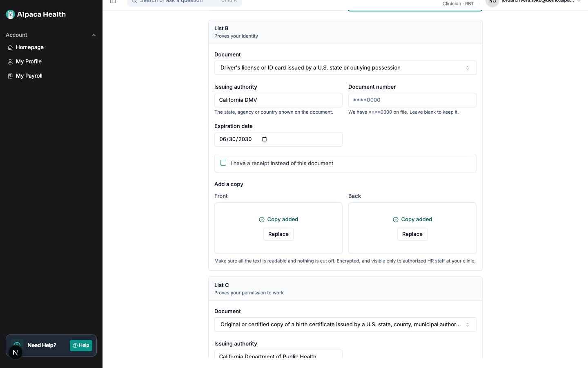
Task: Toggle the sidebar panel icon
Action: coord(113,2)
